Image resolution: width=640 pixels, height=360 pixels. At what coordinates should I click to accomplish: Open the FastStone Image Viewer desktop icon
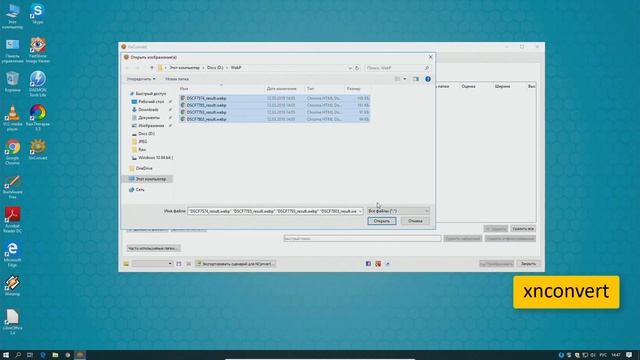[38, 50]
